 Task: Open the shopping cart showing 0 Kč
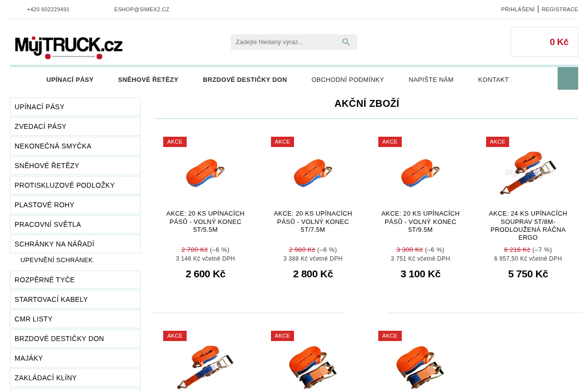coord(544,42)
